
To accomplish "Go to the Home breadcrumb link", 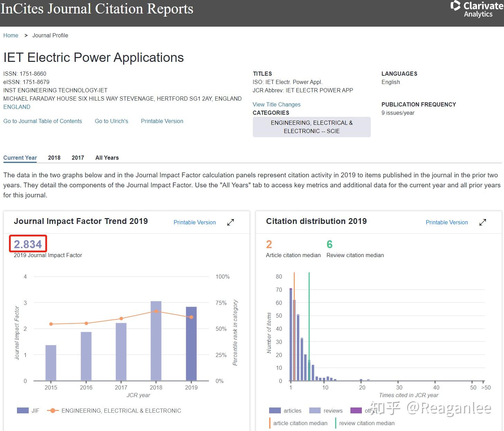I will click(x=11, y=35).
